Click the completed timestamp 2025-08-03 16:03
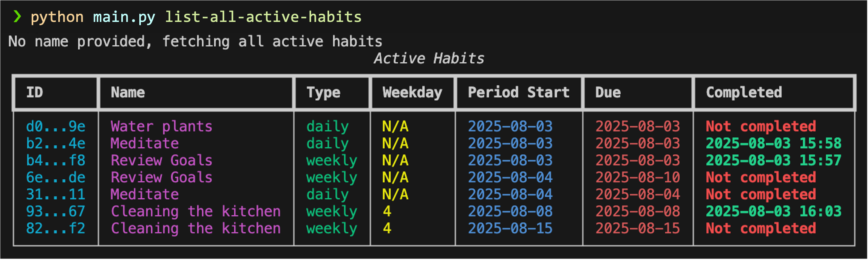Screen dimensions: 868x260 tap(773, 211)
